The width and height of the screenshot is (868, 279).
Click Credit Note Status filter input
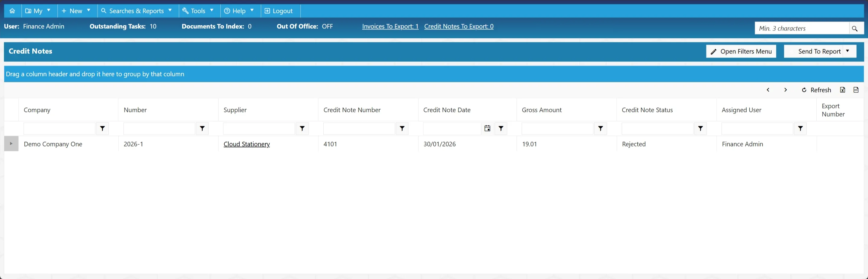click(x=657, y=128)
